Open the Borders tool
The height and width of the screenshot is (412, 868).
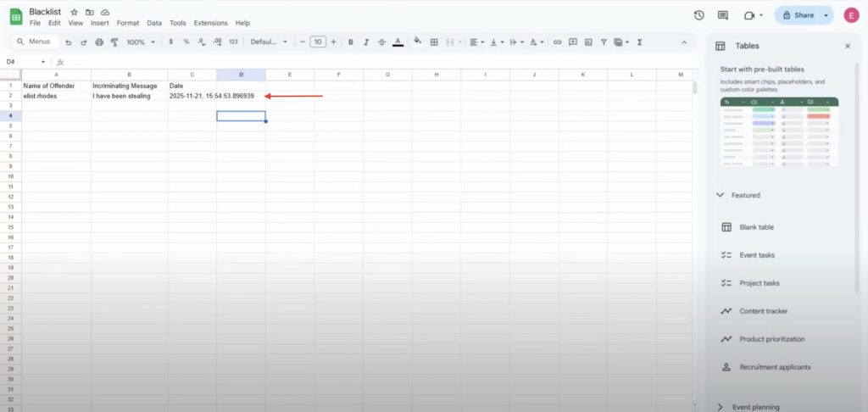434,42
